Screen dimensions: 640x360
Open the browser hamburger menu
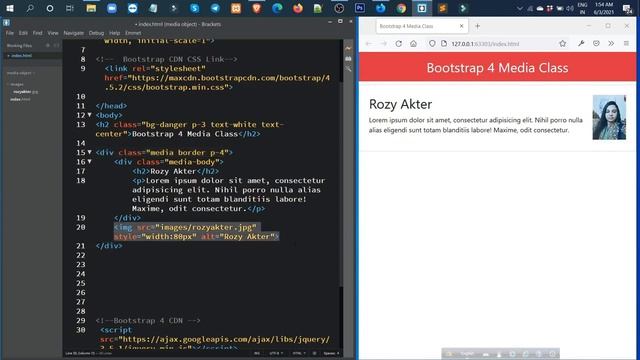(626, 44)
